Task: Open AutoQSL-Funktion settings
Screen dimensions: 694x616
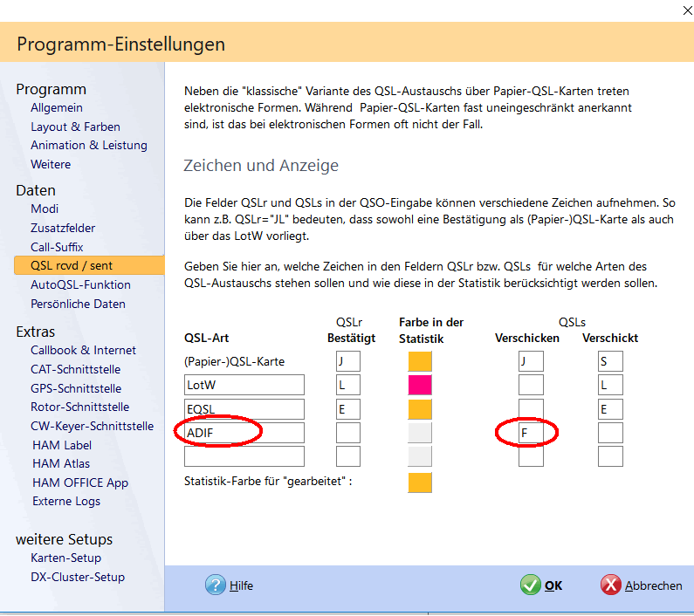Action: [x=80, y=284]
